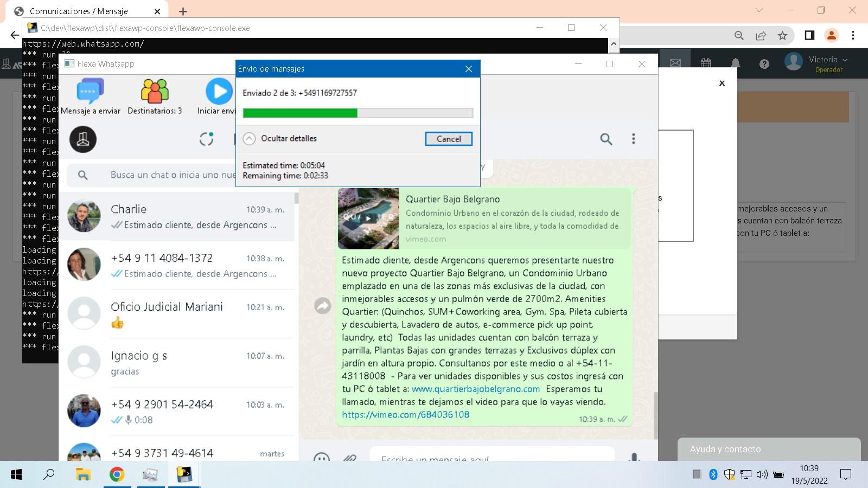The width and height of the screenshot is (868, 488).
Task: Open the mail envelope icon in web app
Action: (675, 63)
